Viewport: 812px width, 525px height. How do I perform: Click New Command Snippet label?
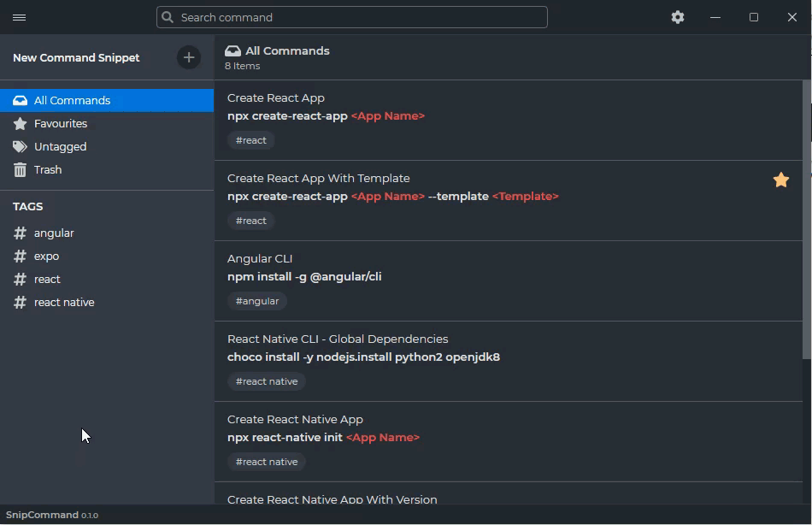76,57
